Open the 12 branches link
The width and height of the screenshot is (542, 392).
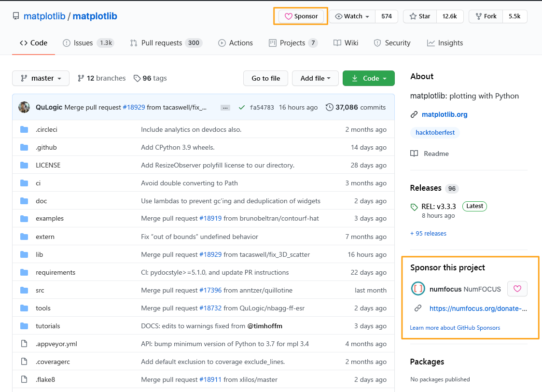coord(102,78)
